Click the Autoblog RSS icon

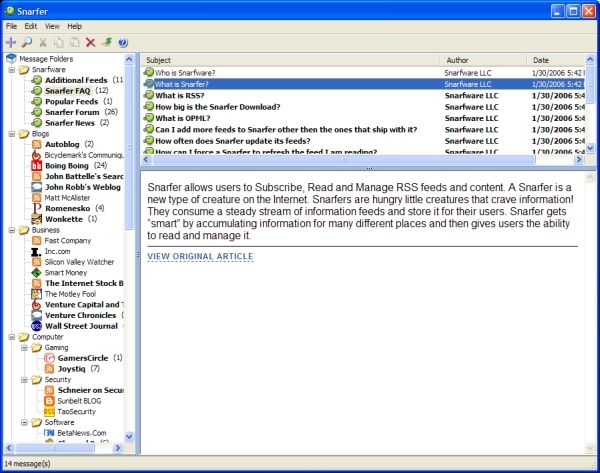point(37,144)
